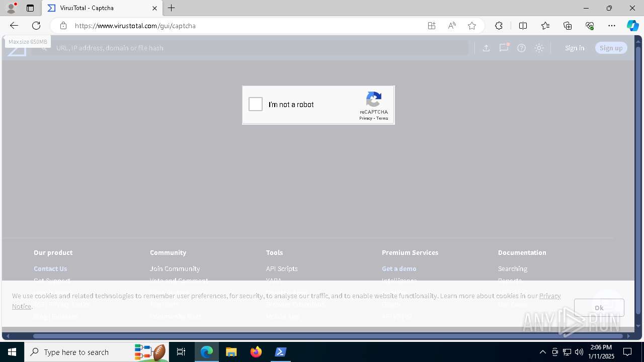Accept cookies with Ok button

pyautogui.click(x=599, y=308)
